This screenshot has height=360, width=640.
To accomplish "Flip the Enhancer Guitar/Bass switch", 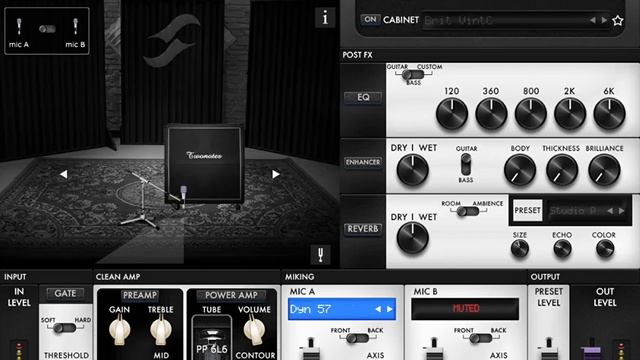I will pos(466,165).
